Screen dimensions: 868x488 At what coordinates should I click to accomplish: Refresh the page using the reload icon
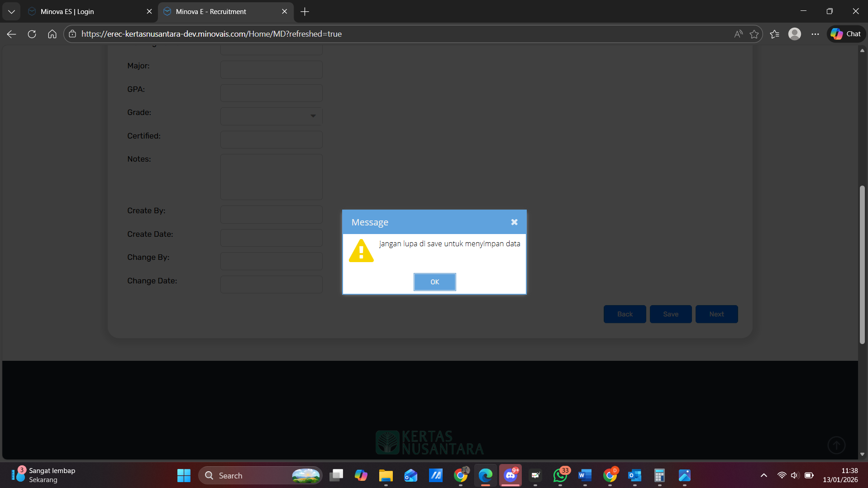click(32, 34)
